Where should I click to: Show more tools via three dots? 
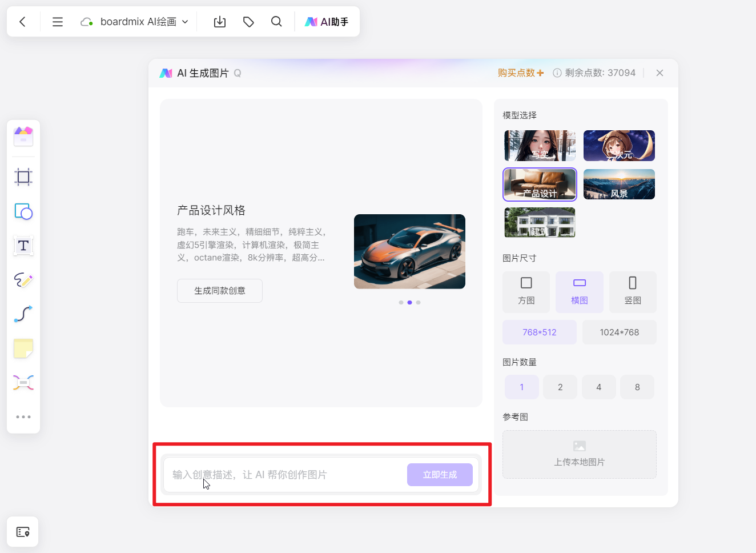(x=23, y=417)
